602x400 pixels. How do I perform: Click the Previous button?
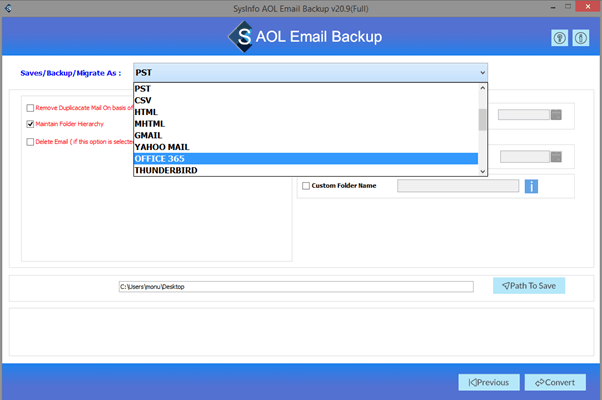[x=489, y=382]
